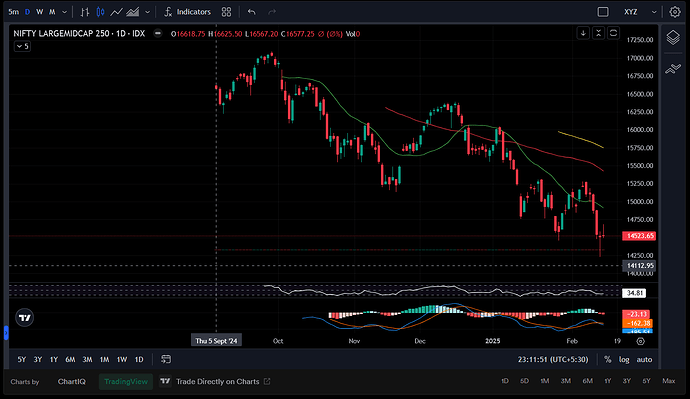The height and width of the screenshot is (399, 690).
Task: Select the 6M range in footer bar
Action: 587,381
